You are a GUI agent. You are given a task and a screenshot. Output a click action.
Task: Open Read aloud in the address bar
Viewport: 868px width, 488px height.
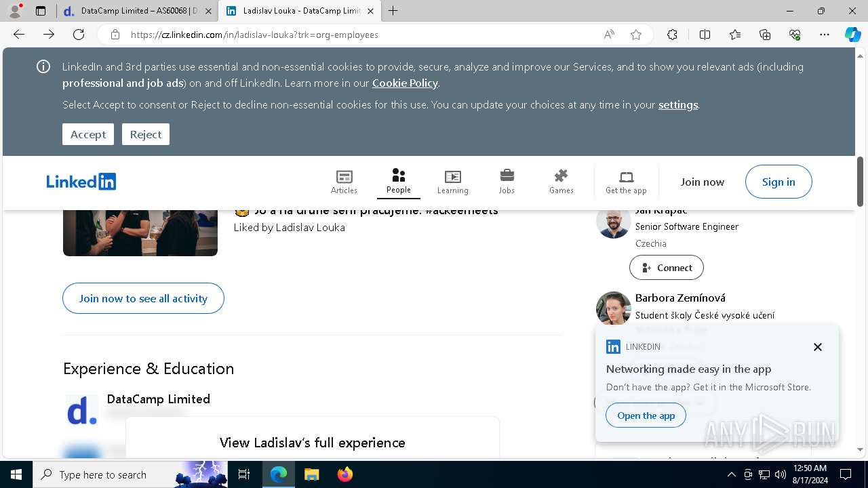[609, 35]
